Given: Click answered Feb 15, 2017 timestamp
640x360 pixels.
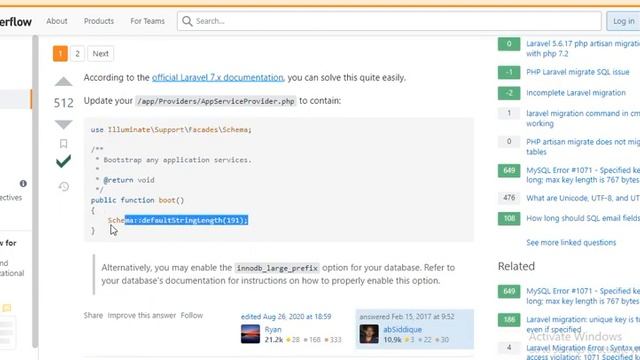Looking at the screenshot, I should [x=407, y=317].
